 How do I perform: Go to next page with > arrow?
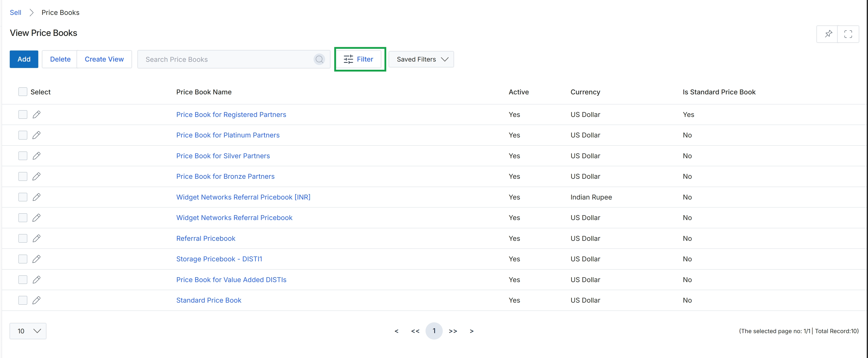[x=472, y=331]
